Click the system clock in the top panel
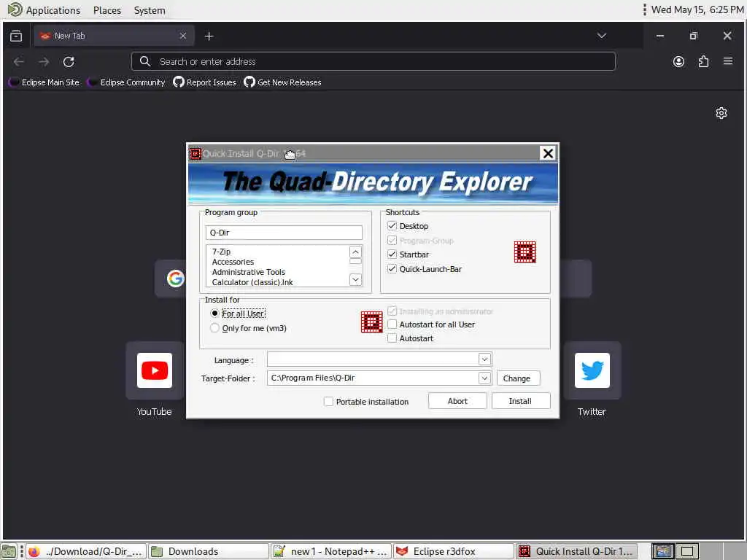 (x=697, y=9)
